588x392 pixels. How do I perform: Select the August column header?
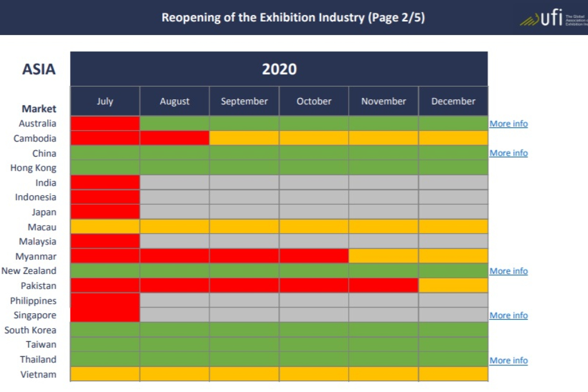click(175, 101)
